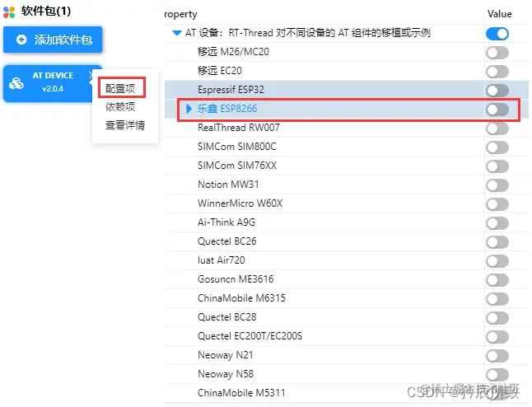
Task: Turn on the Espressif ESP32 toggle
Action: [497, 91]
